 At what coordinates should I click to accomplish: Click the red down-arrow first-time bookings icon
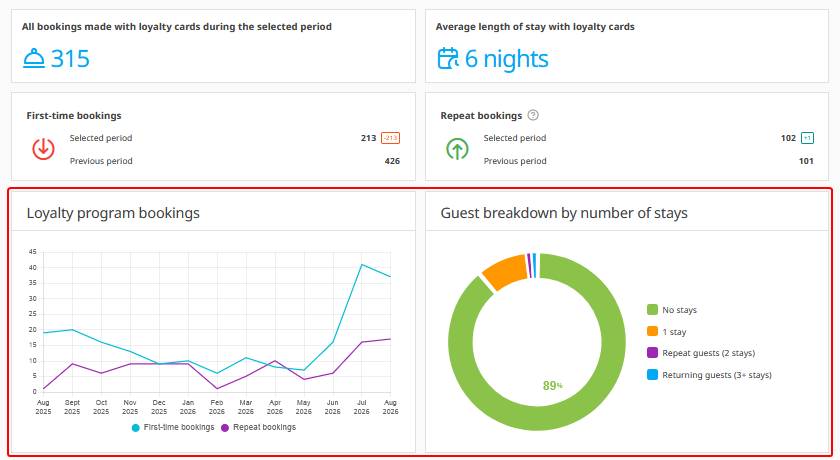click(x=43, y=149)
